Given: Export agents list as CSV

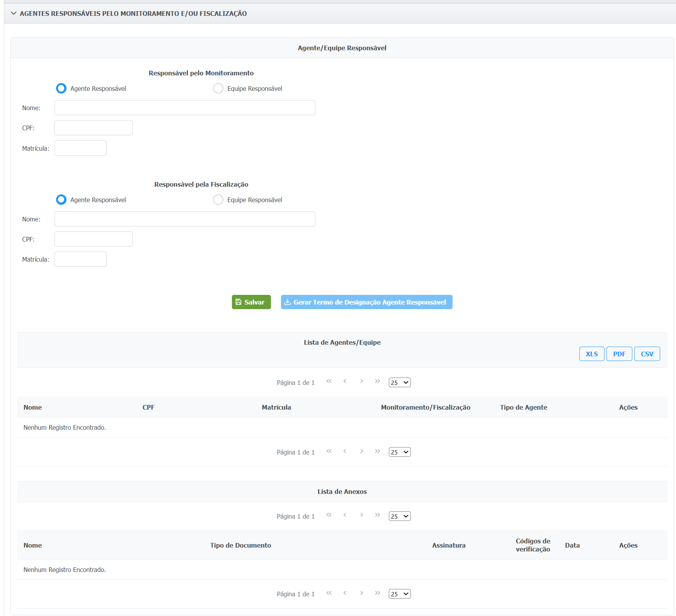Looking at the screenshot, I should pos(647,354).
